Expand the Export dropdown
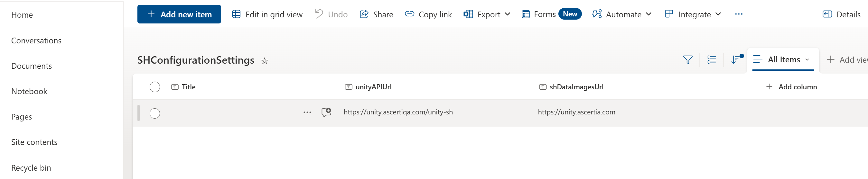This screenshot has width=868, height=179. tap(487, 14)
